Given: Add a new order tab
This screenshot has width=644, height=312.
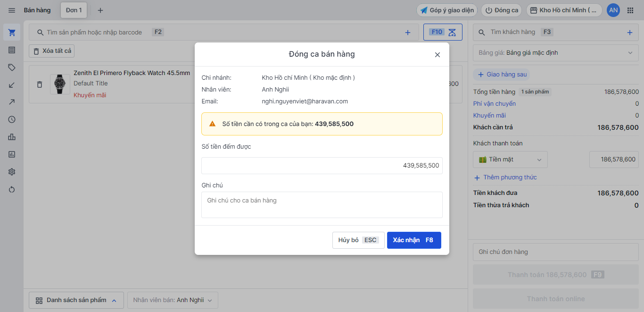Looking at the screenshot, I should pos(100,10).
